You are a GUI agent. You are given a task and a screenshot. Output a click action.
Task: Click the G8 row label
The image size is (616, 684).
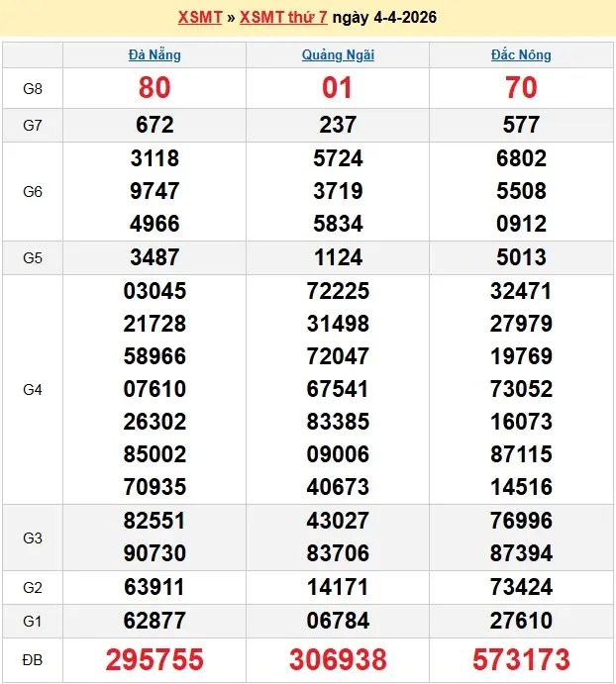[x=33, y=88]
